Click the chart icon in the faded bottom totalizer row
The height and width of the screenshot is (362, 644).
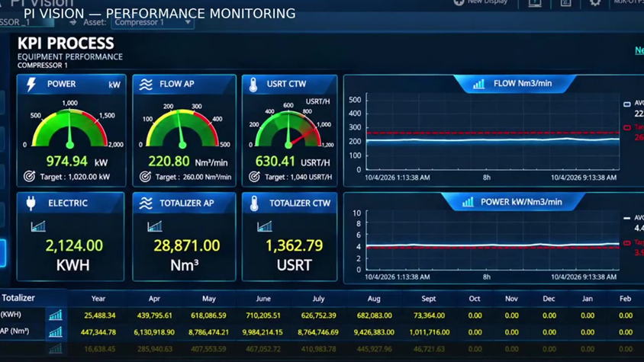tap(56, 349)
